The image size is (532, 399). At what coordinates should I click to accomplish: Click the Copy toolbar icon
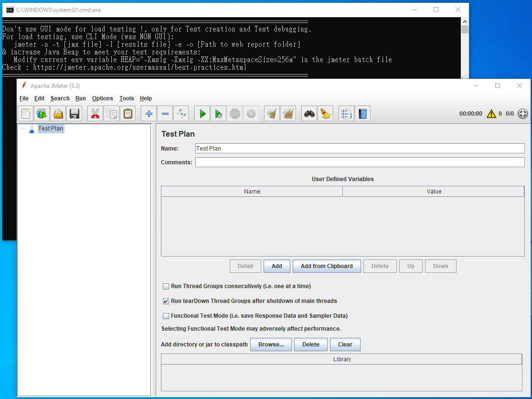(112, 114)
